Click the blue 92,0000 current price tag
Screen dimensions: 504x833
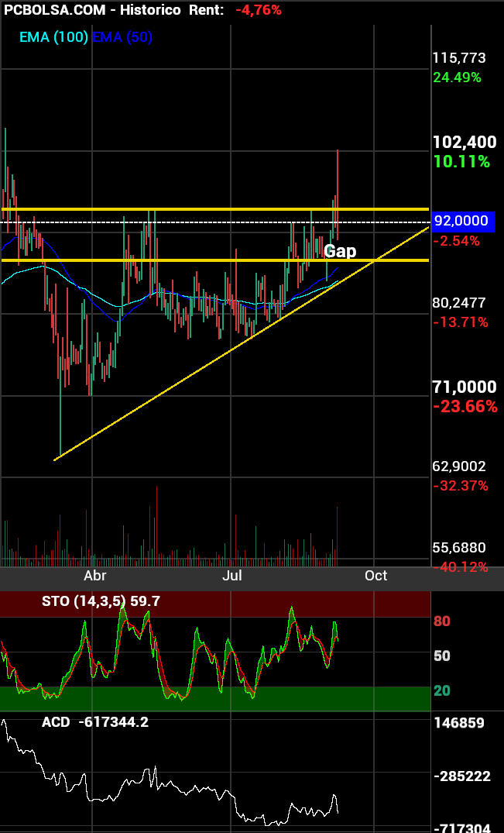pyautogui.click(x=463, y=221)
